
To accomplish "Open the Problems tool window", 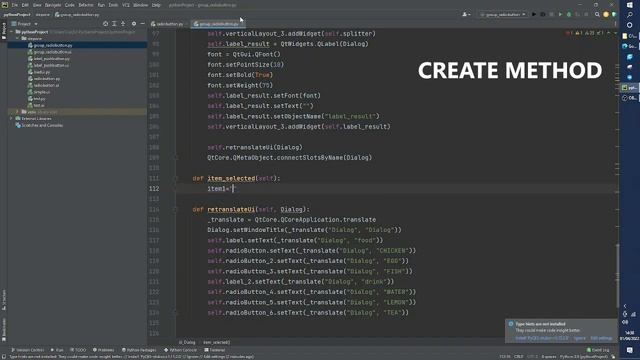I will click(x=104, y=350).
